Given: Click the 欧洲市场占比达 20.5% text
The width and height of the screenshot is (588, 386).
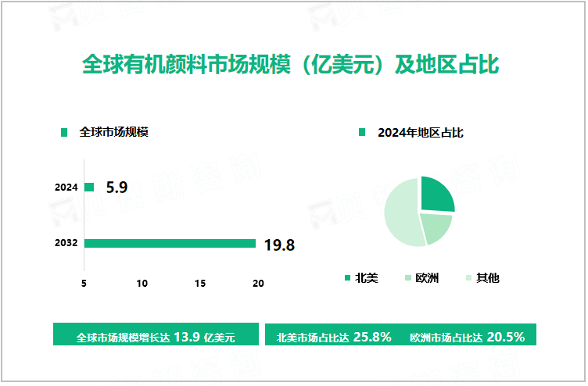Looking at the screenshot, I should [467, 338].
